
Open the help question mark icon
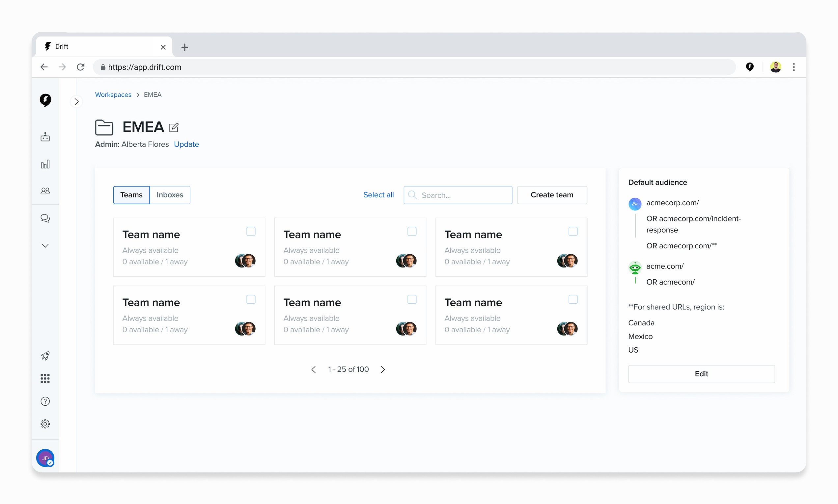45,401
